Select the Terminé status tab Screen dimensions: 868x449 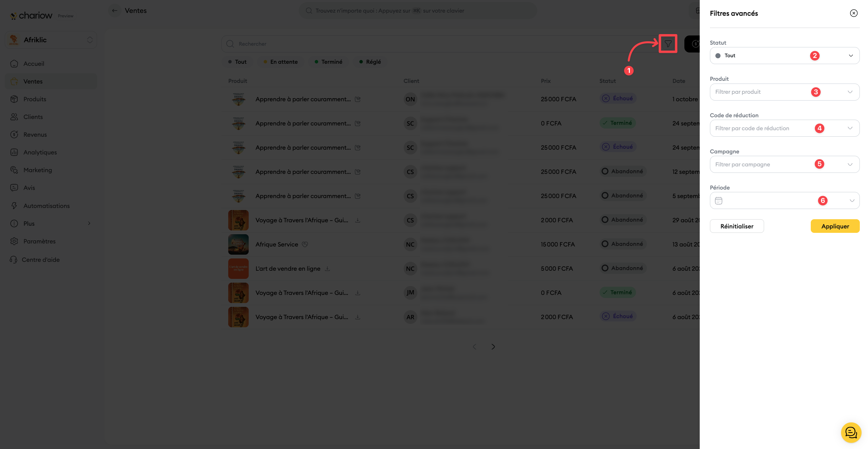[328, 62]
